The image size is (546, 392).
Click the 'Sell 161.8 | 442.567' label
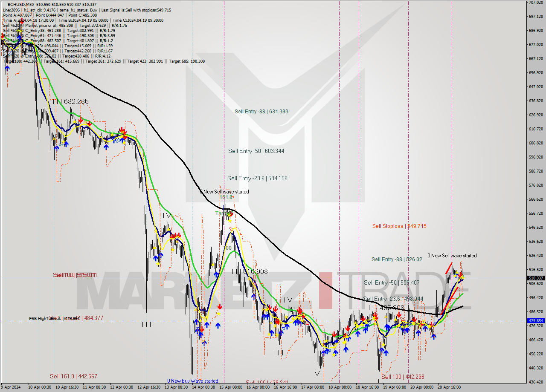[x=73, y=376]
